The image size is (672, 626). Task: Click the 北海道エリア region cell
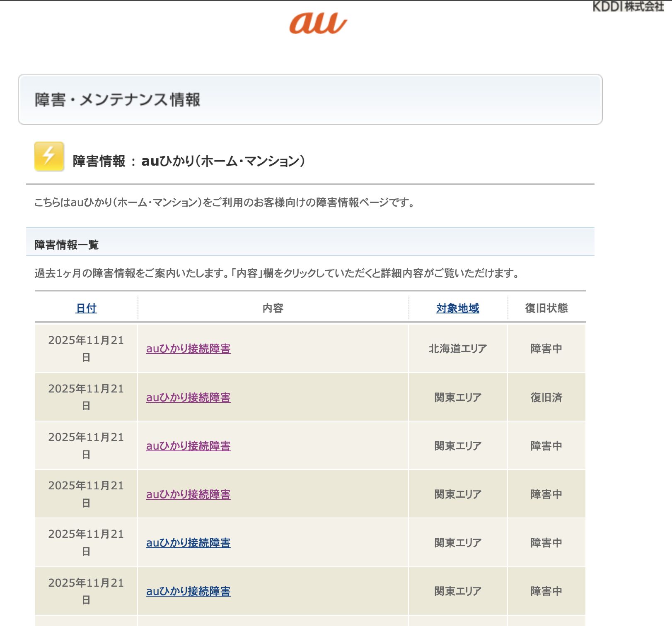tap(457, 349)
